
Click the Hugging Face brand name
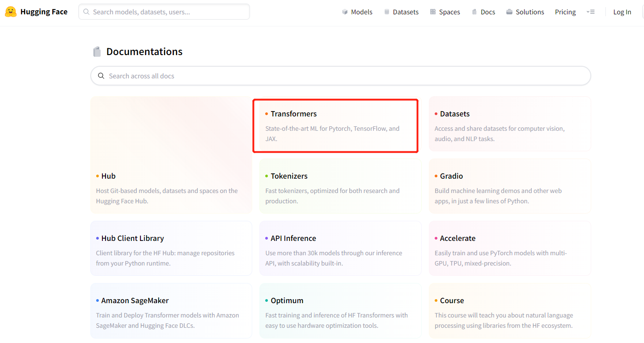(x=44, y=12)
